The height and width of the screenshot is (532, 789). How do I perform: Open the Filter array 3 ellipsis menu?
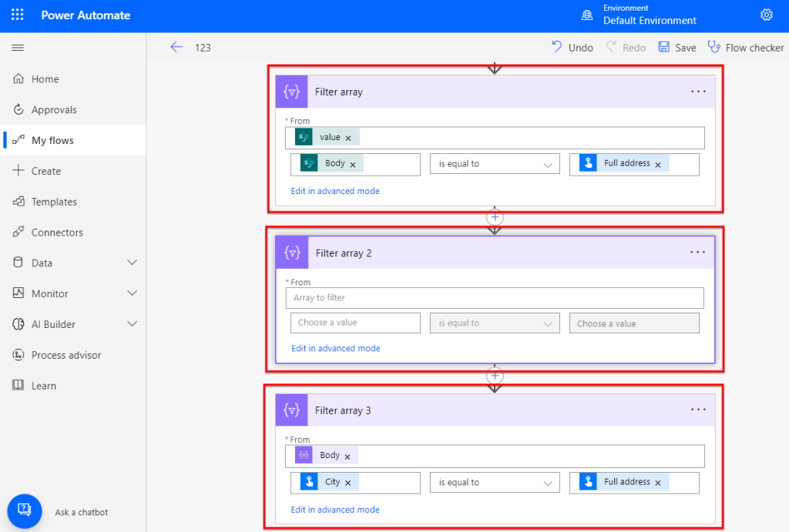coord(698,410)
